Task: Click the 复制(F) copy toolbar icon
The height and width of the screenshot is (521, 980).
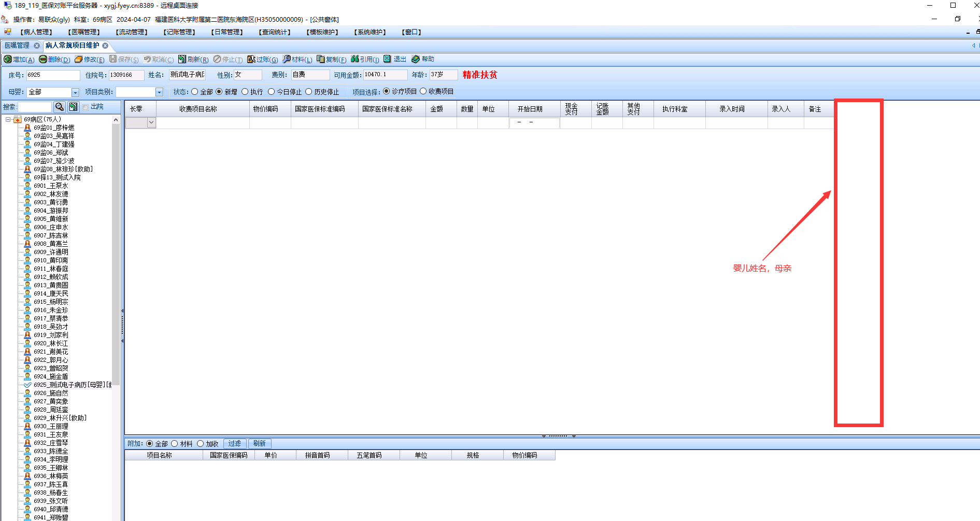Action: 321,59
